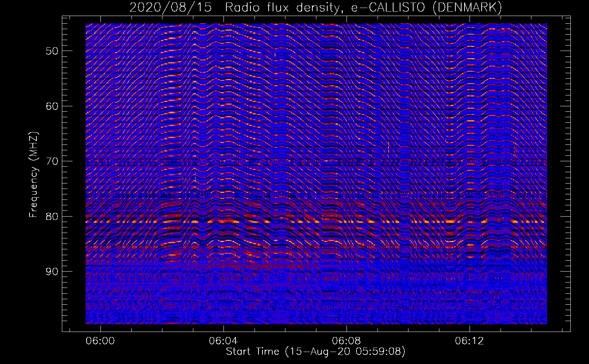Click the 70 MHz frequency tick label
The height and width of the screenshot is (364, 589).
52,161
